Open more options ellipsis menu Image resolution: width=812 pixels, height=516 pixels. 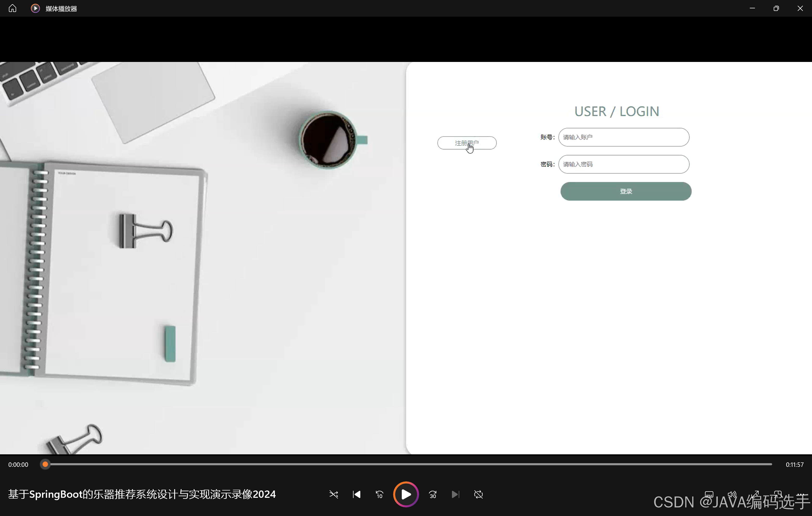pos(800,494)
